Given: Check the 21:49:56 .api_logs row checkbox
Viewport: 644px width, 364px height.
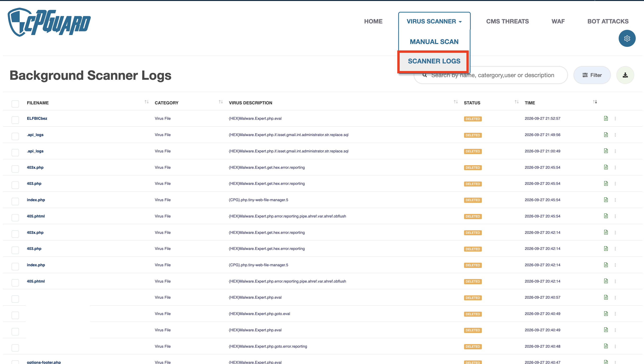Looking at the screenshot, I should [x=15, y=136].
